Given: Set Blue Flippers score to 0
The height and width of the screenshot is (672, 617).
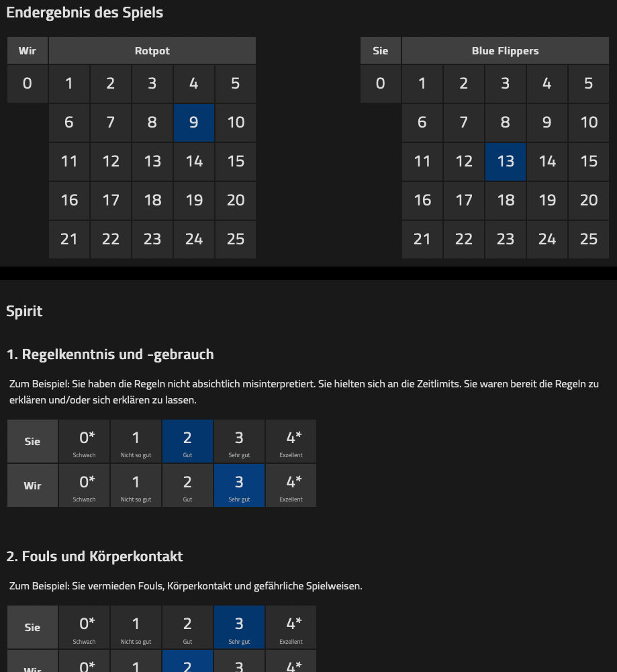Looking at the screenshot, I should (x=380, y=83).
